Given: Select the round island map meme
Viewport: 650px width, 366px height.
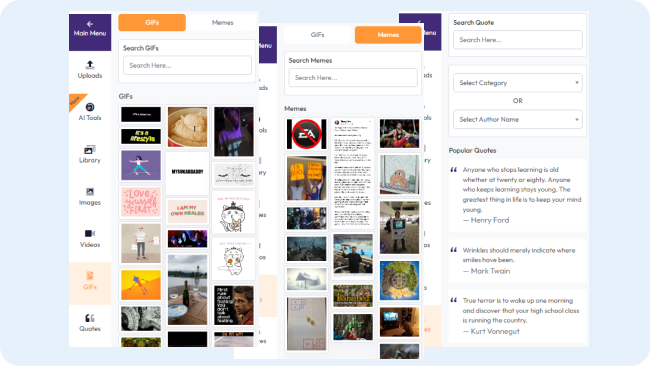Looking at the screenshot, I should (400, 281).
